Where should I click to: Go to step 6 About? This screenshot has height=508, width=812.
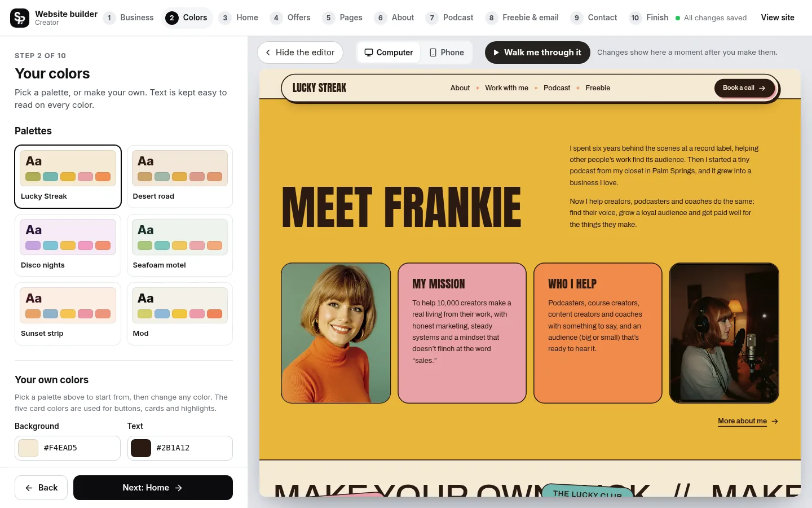point(395,17)
